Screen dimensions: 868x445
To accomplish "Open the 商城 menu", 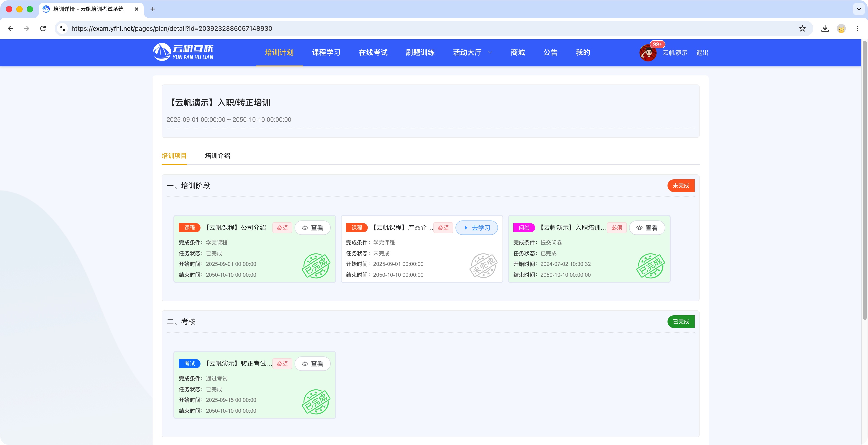I will pyautogui.click(x=518, y=52).
